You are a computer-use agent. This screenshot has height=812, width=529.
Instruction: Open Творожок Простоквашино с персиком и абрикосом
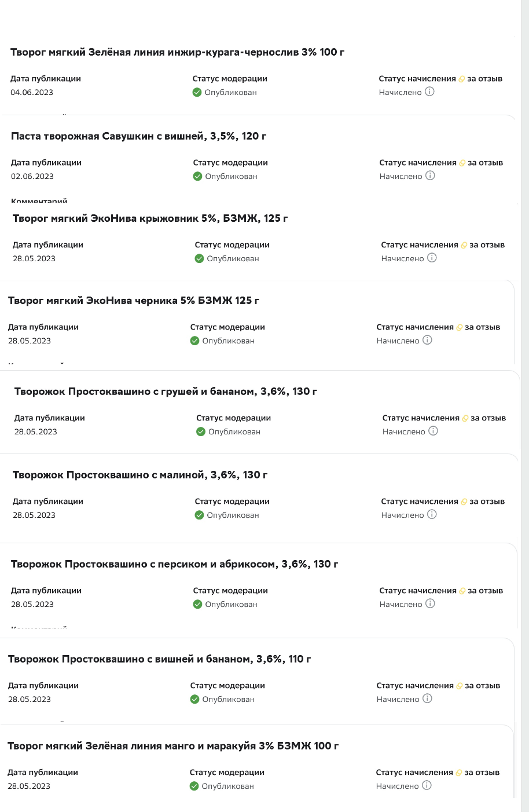coord(174,564)
